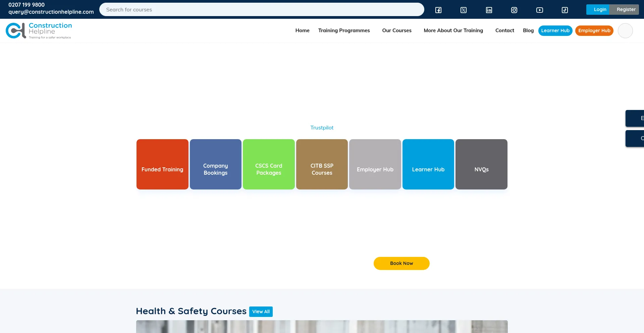Open the LinkedIn social icon

489,10
